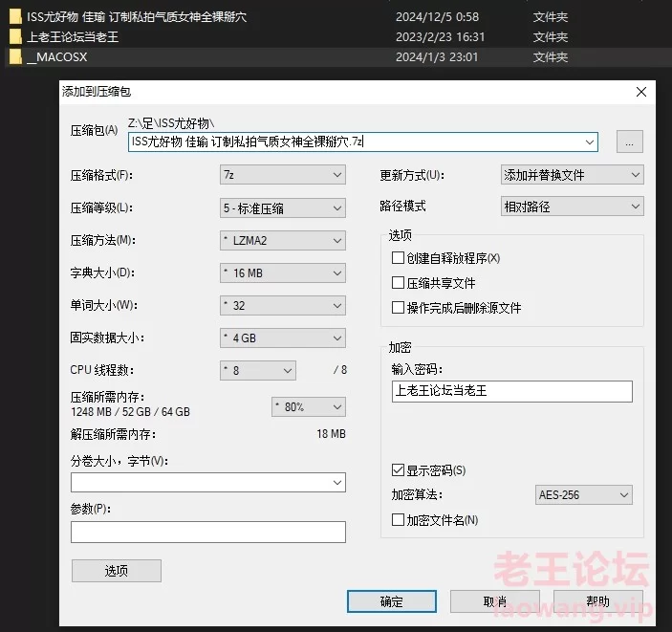Open the 字典大小 dropdown showing 16 MB
Screen dimensions: 672x632
pyautogui.click(x=283, y=273)
